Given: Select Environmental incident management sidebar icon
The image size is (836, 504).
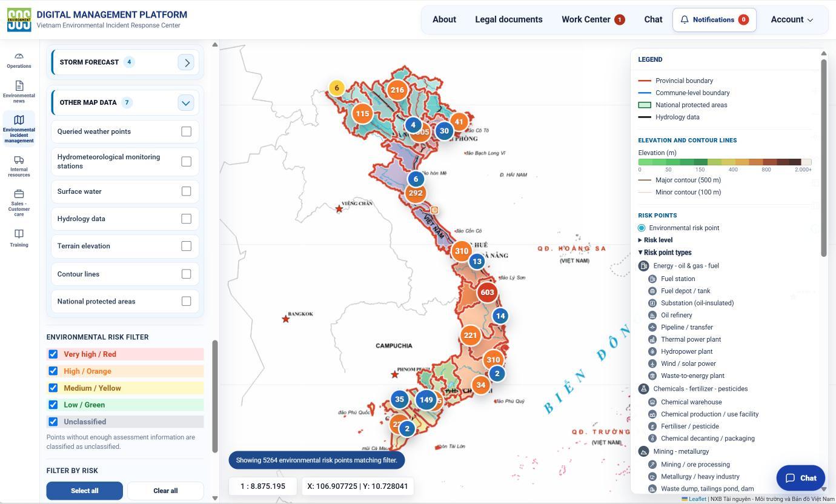Looking at the screenshot, I should (x=19, y=129).
